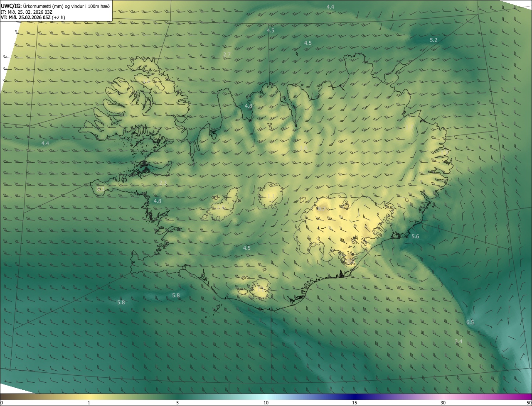Click the valid time line 'VT: Mið. 25.02.2026 05Z (+2 h)'
The width and height of the screenshot is (532, 406).
33,17
